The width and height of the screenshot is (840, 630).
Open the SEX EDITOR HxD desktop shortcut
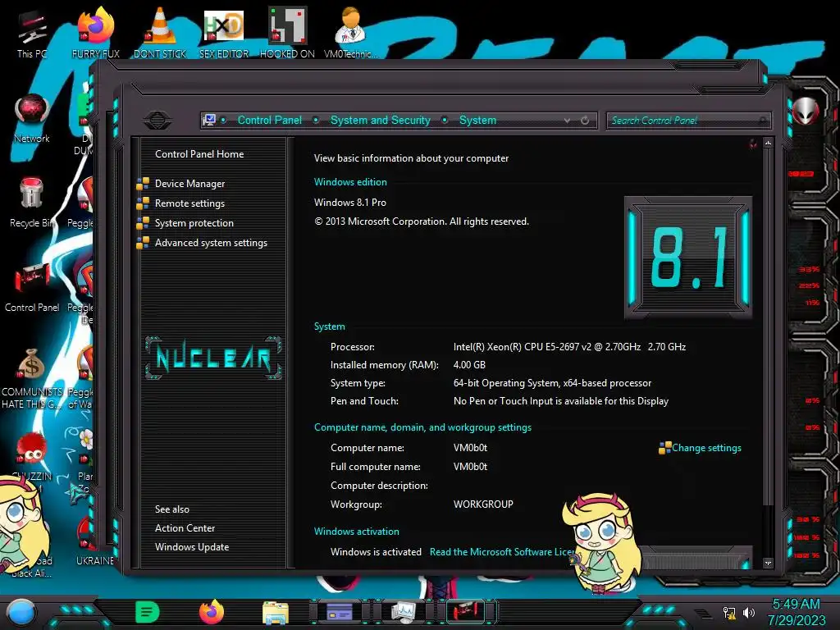click(x=224, y=33)
